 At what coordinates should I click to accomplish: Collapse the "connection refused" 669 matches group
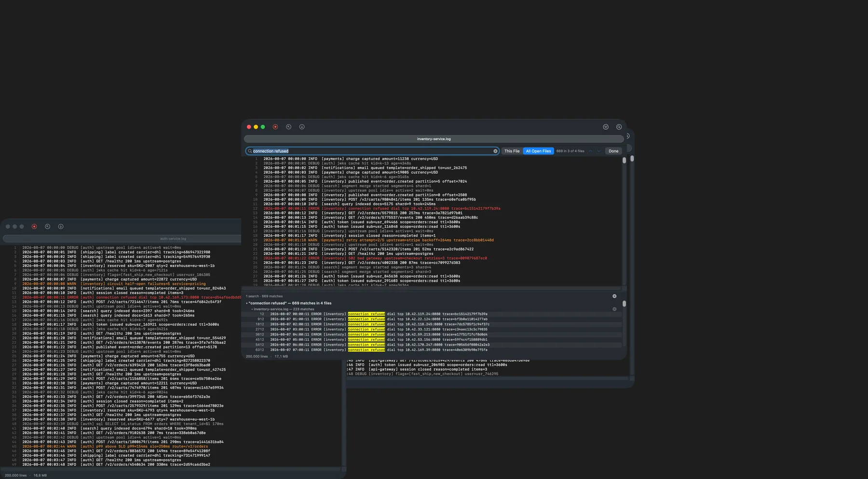pos(247,303)
